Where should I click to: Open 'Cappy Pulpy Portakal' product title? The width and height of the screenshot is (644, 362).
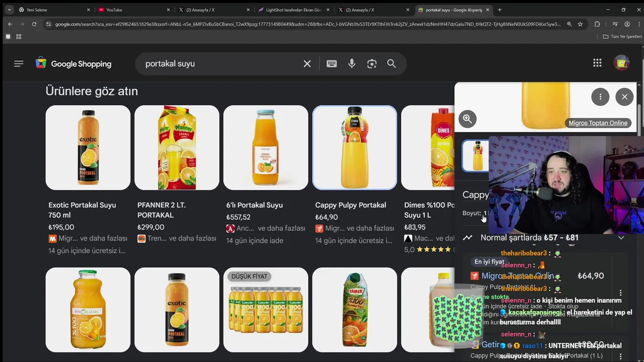(x=351, y=205)
